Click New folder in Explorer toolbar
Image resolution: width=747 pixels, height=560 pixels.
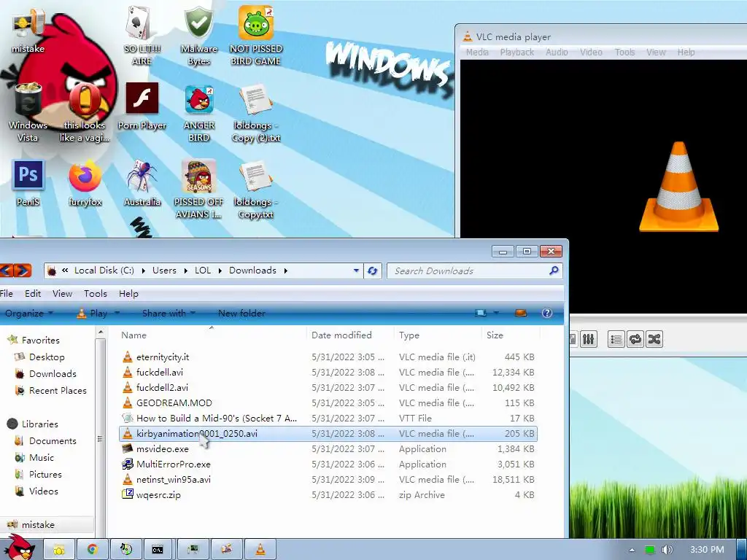pyautogui.click(x=241, y=314)
